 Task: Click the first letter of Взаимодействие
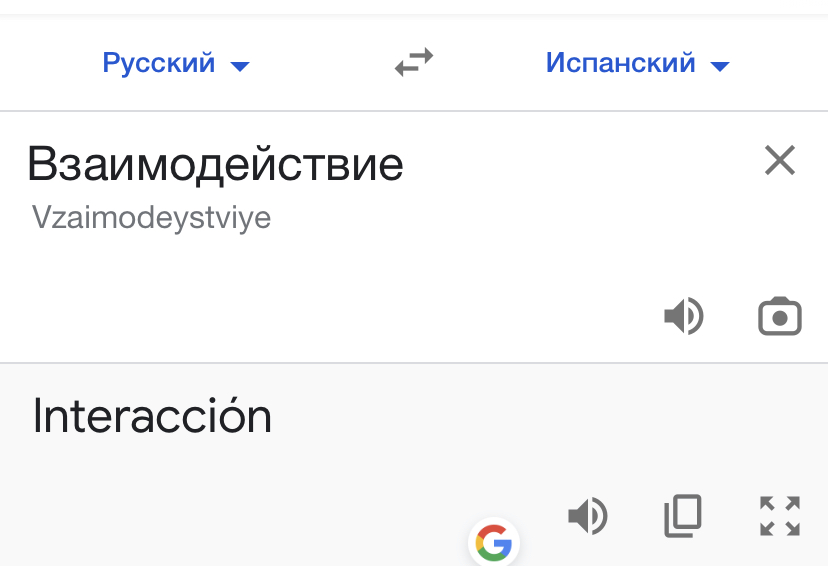coord(40,165)
